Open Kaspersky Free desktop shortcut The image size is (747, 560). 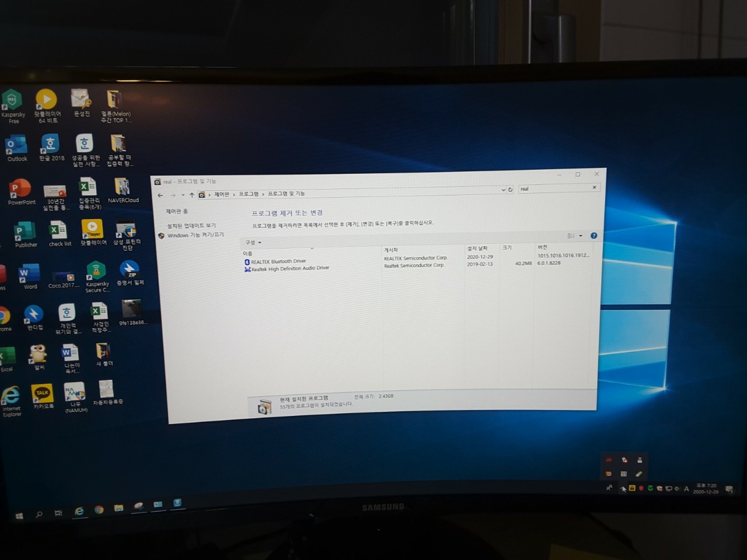pyautogui.click(x=12, y=106)
